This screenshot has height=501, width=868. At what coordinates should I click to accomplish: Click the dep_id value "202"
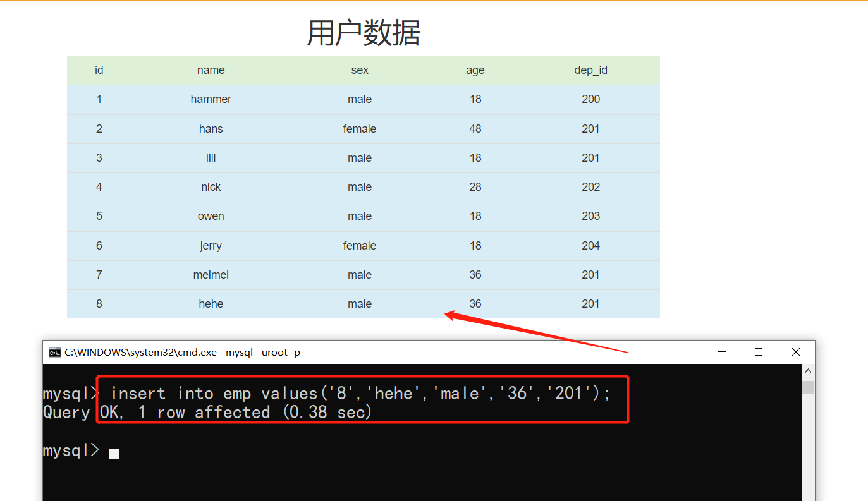(591, 187)
